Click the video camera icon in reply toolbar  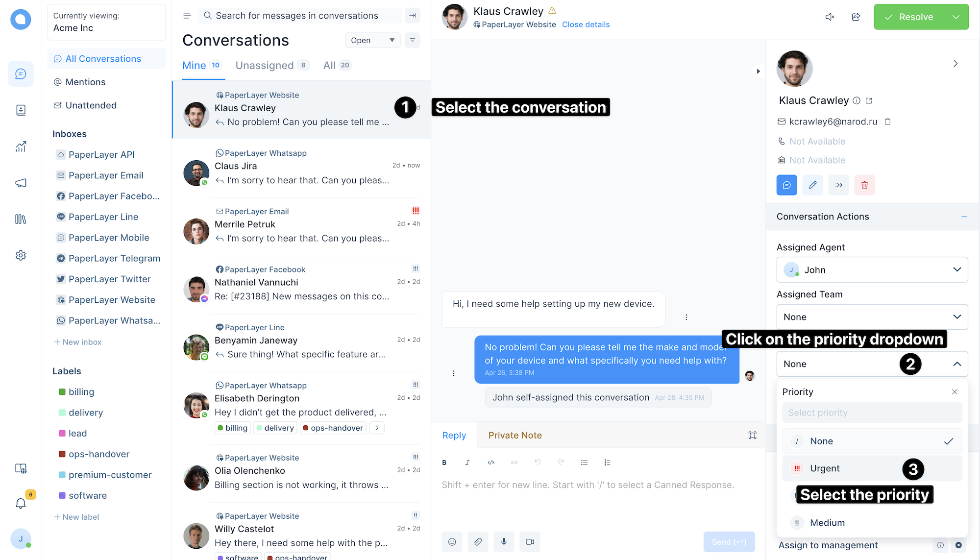(530, 542)
